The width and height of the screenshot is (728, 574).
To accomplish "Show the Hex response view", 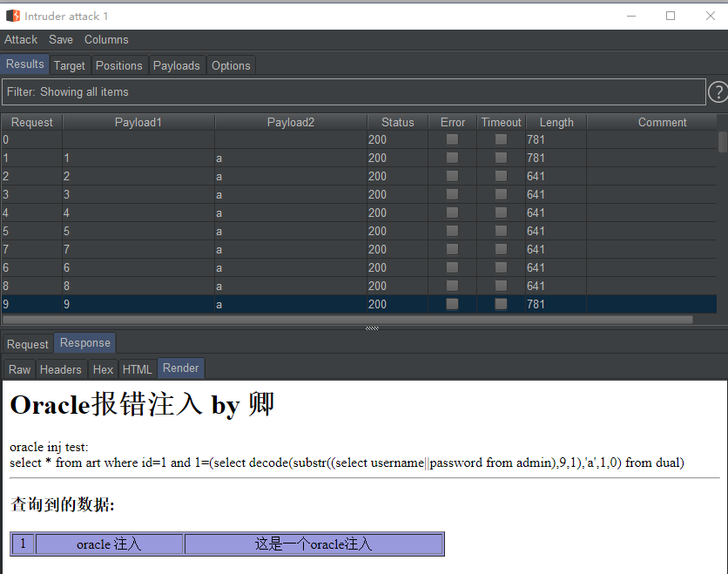I will click(x=103, y=369).
